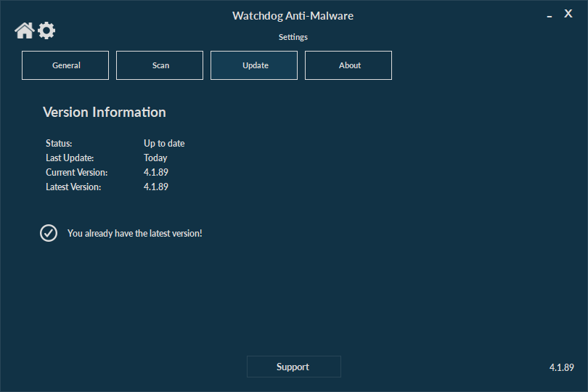The height and width of the screenshot is (392, 588).
Task: Click the Support button
Action: click(294, 367)
